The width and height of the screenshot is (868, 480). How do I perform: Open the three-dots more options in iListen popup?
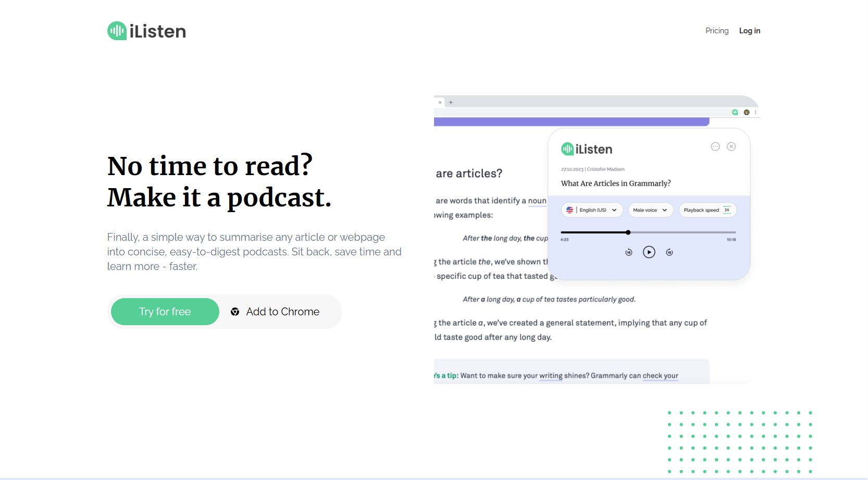point(715,146)
